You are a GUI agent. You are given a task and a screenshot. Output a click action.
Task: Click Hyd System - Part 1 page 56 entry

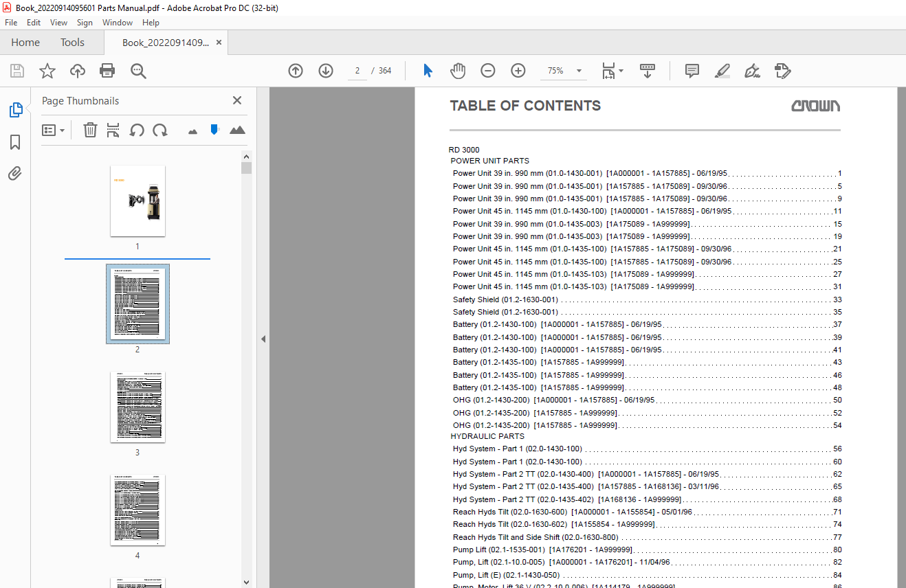click(646, 449)
